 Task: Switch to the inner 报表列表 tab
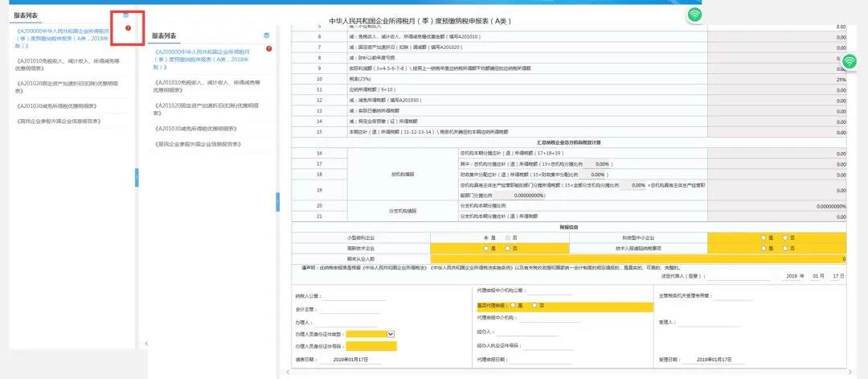[164, 36]
